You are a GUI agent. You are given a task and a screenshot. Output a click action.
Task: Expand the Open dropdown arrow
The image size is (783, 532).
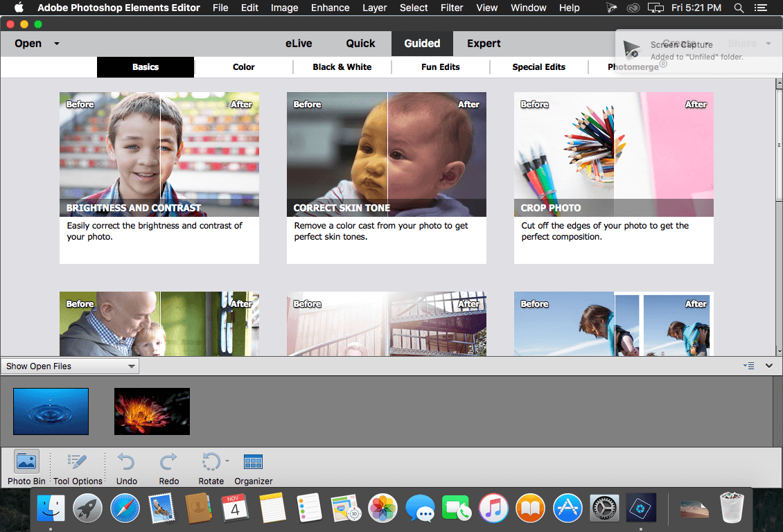click(x=57, y=44)
